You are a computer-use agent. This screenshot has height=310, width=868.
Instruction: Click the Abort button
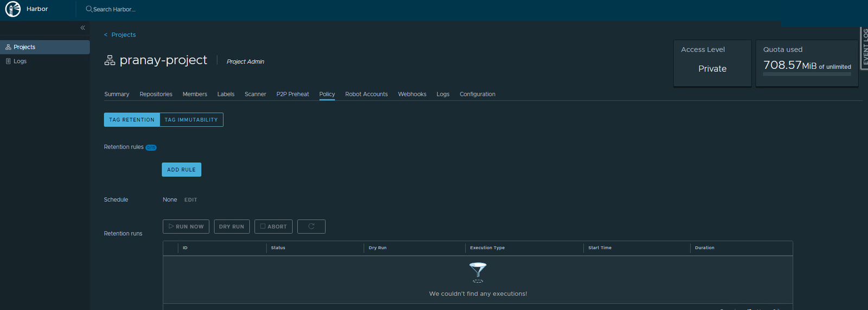273,226
